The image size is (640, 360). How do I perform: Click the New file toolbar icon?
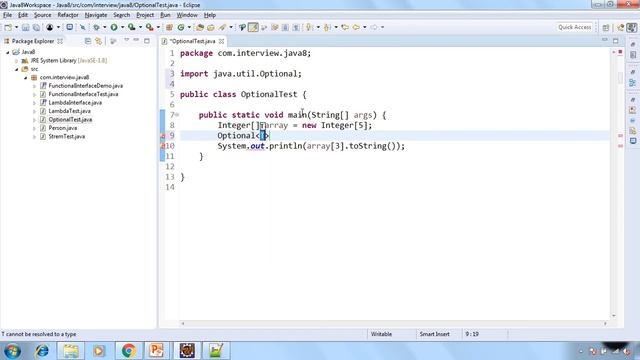8,27
